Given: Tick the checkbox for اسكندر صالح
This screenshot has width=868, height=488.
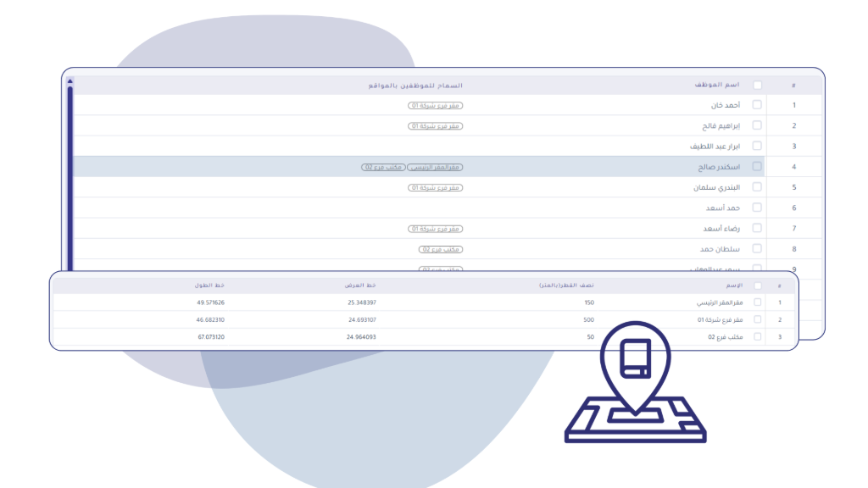Looking at the screenshot, I should click(x=757, y=167).
